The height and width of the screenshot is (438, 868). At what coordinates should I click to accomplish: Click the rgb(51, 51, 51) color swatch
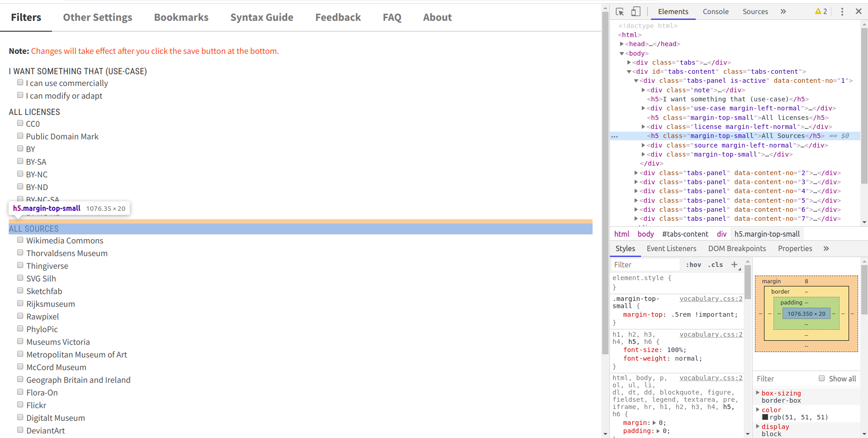click(764, 417)
